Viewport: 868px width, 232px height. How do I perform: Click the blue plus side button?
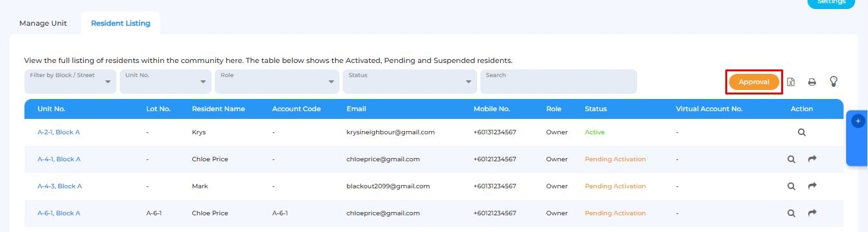858,121
